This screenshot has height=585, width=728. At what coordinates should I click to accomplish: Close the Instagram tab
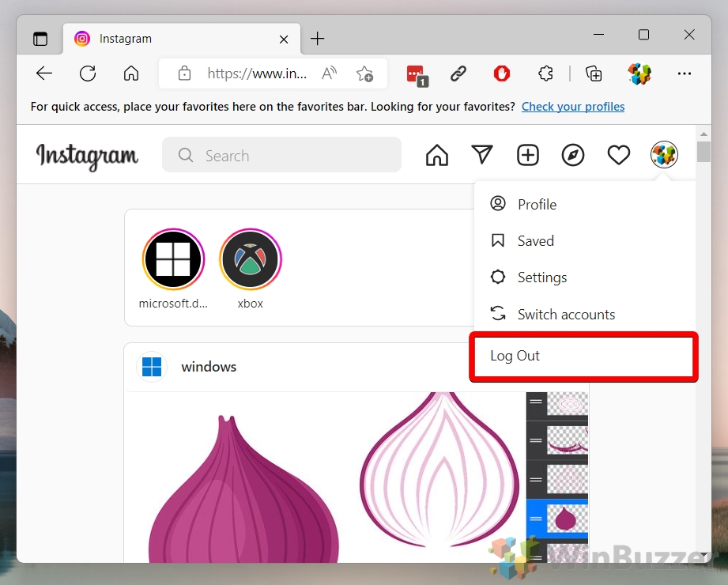[x=284, y=40]
